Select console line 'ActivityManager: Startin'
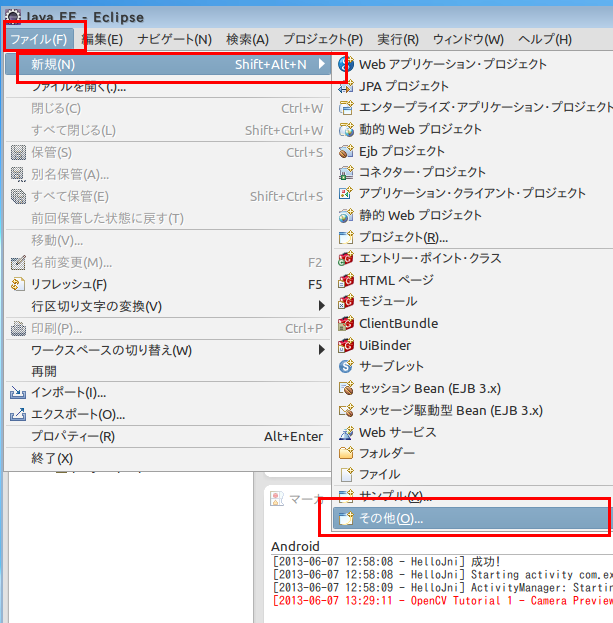The width and height of the screenshot is (613, 623). point(443,587)
